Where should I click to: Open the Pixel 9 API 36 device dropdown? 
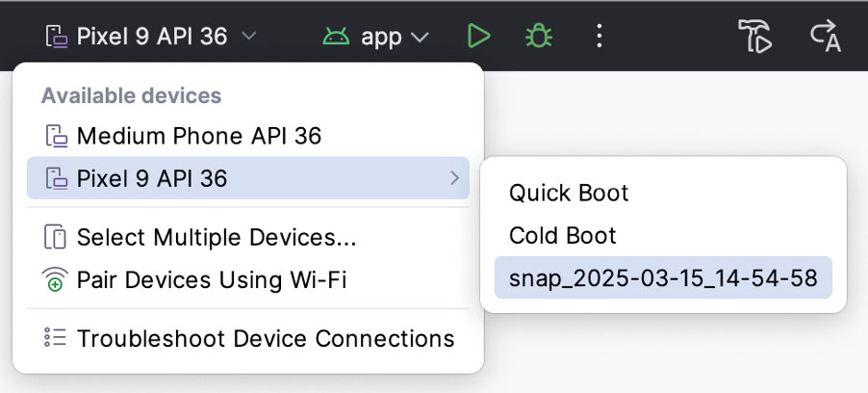pyautogui.click(x=151, y=37)
